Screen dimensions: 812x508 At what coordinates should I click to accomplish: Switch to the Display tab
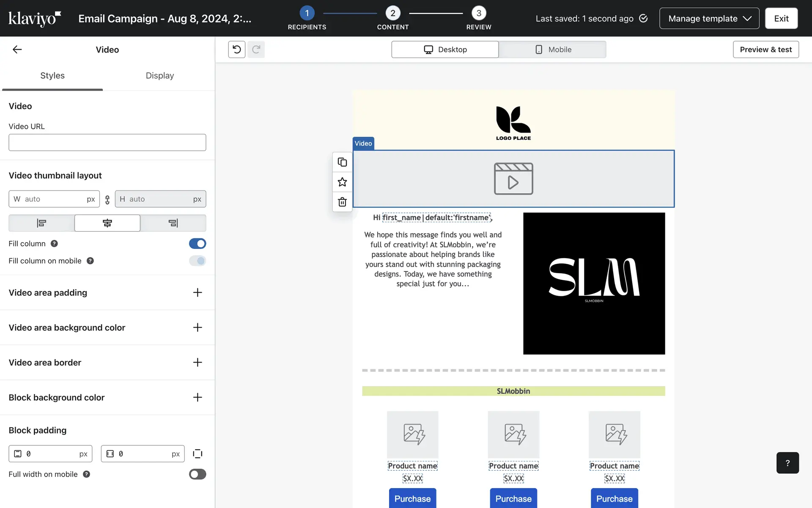(x=160, y=75)
